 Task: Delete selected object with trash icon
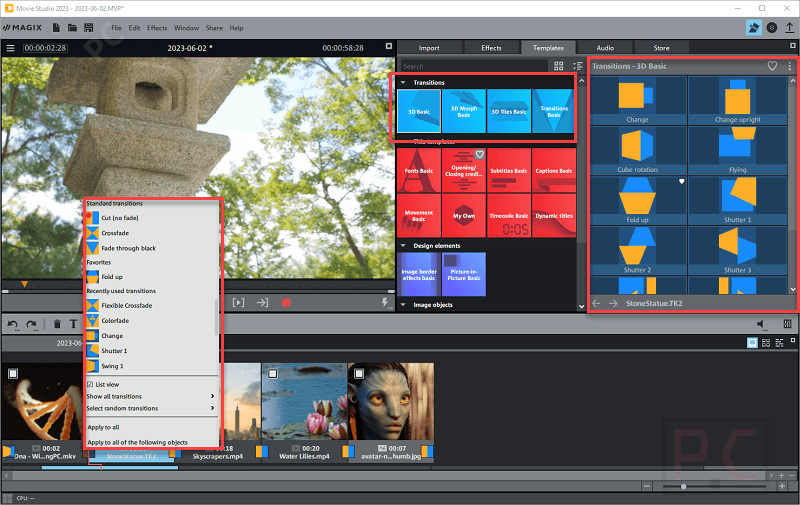(x=57, y=324)
